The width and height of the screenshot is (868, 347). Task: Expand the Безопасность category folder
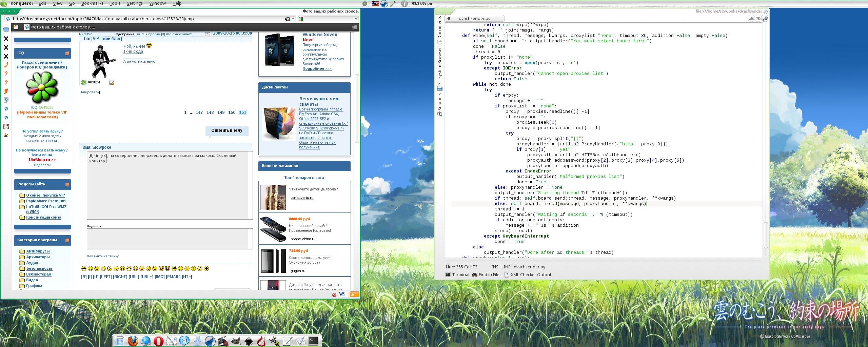22,268
